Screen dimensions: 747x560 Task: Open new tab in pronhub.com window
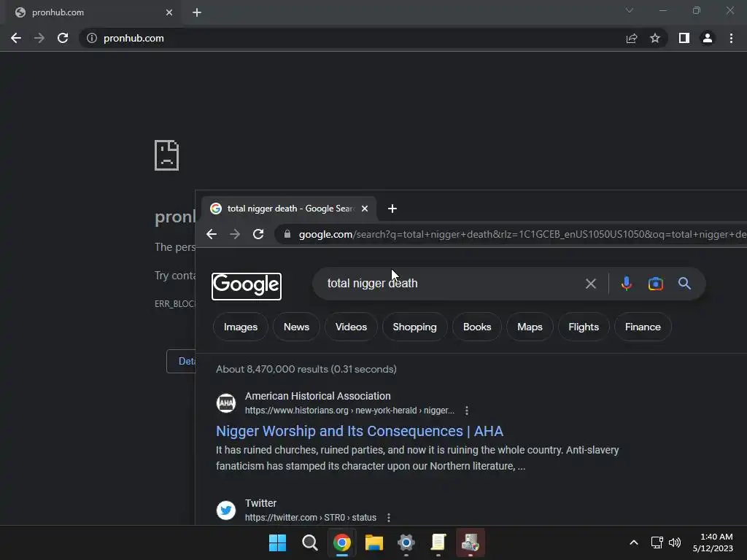[x=197, y=12]
